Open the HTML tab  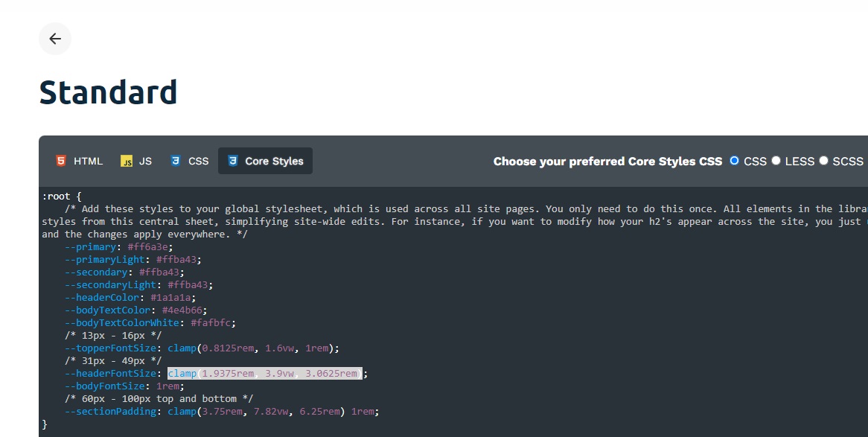79,161
